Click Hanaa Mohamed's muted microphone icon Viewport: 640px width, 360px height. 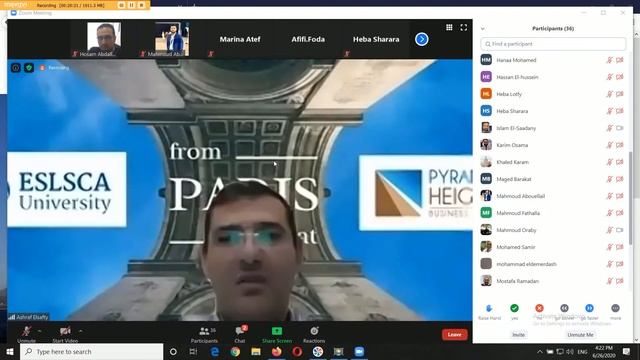click(x=609, y=60)
